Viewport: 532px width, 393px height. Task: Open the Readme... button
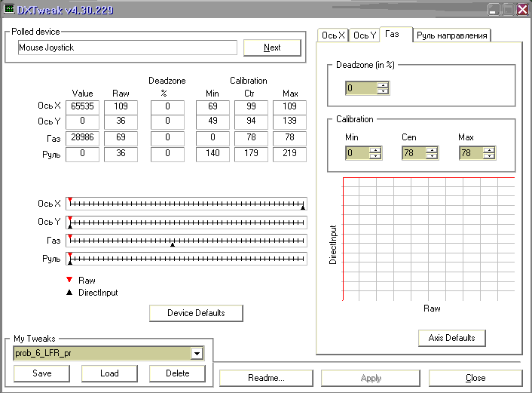click(x=266, y=378)
